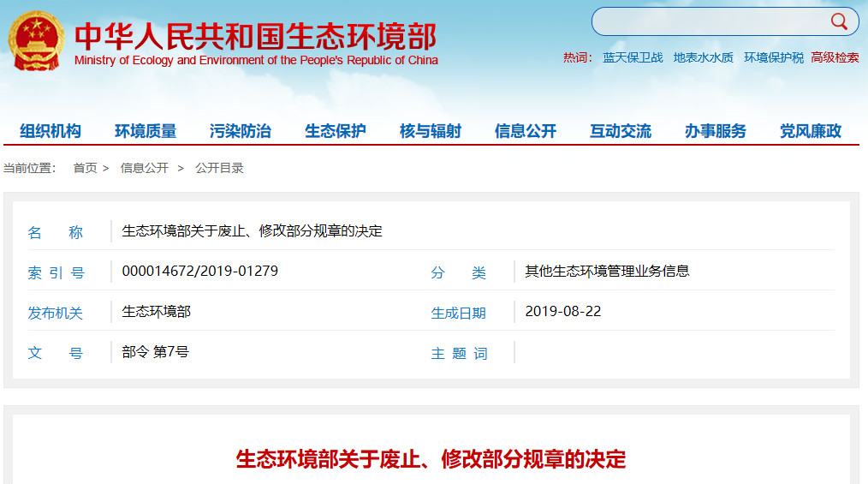Click the national emblem logo
868x484 pixels.
click(36, 41)
